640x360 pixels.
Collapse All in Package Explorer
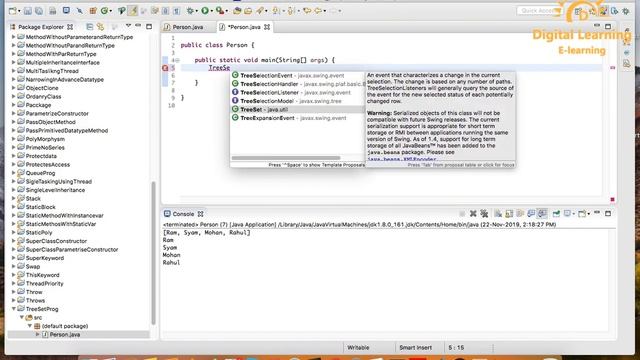pyautogui.click(x=89, y=27)
